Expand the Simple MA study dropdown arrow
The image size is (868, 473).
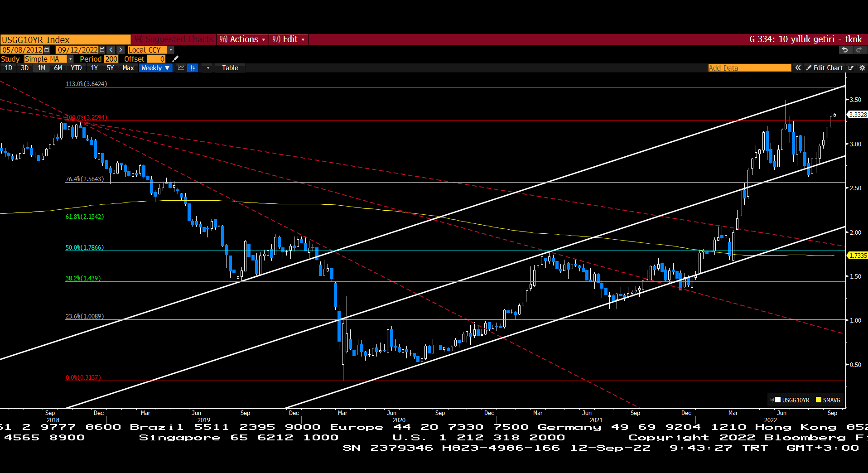pos(71,59)
